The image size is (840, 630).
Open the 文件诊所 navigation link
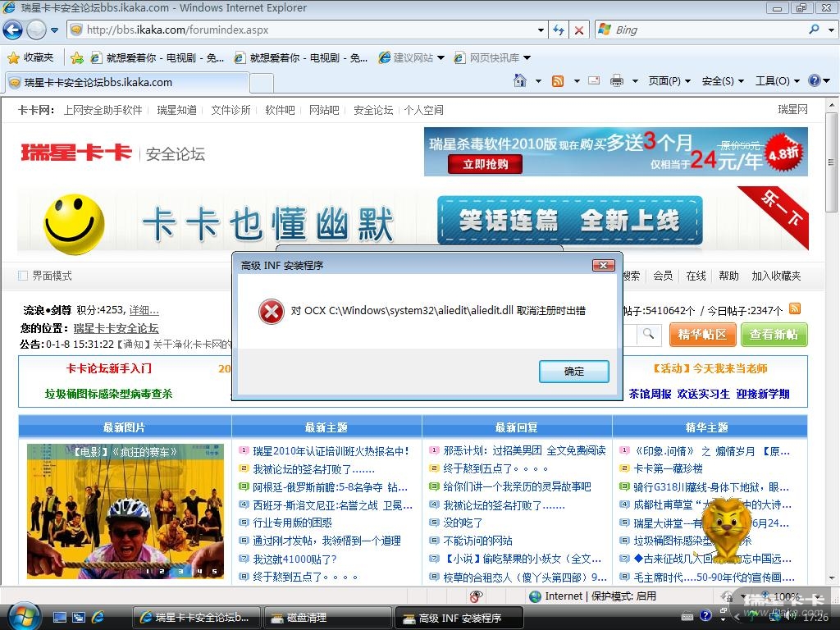[231, 110]
